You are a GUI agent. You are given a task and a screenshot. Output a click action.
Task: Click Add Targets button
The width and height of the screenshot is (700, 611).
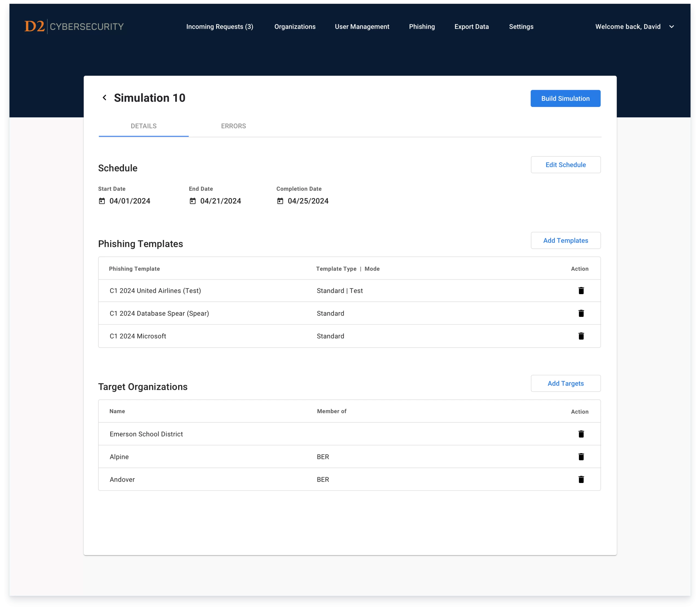coord(565,384)
